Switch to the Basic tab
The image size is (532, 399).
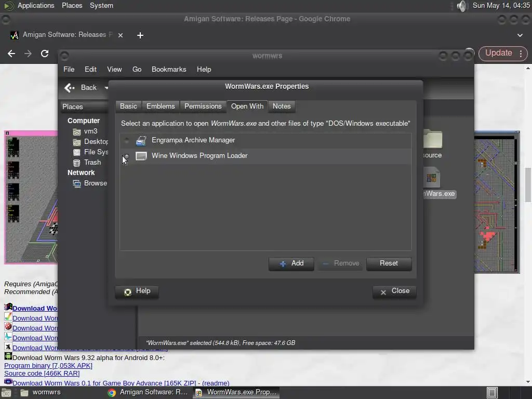click(x=128, y=106)
